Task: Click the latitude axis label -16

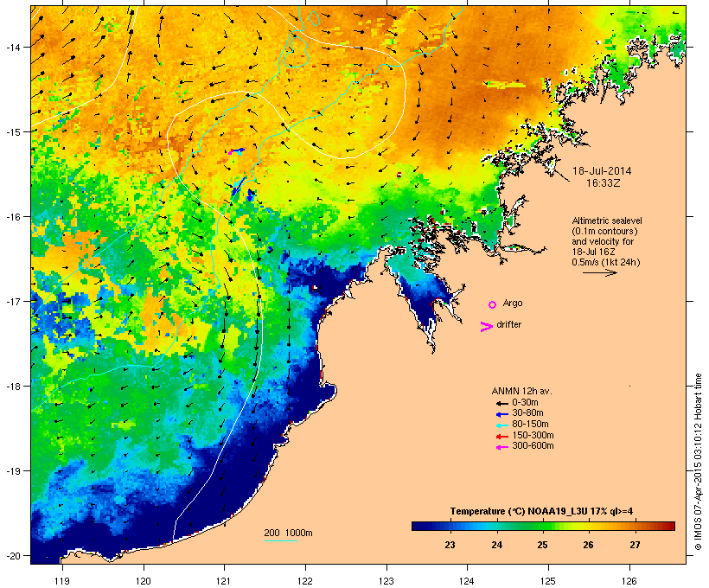Action: pyautogui.click(x=12, y=217)
